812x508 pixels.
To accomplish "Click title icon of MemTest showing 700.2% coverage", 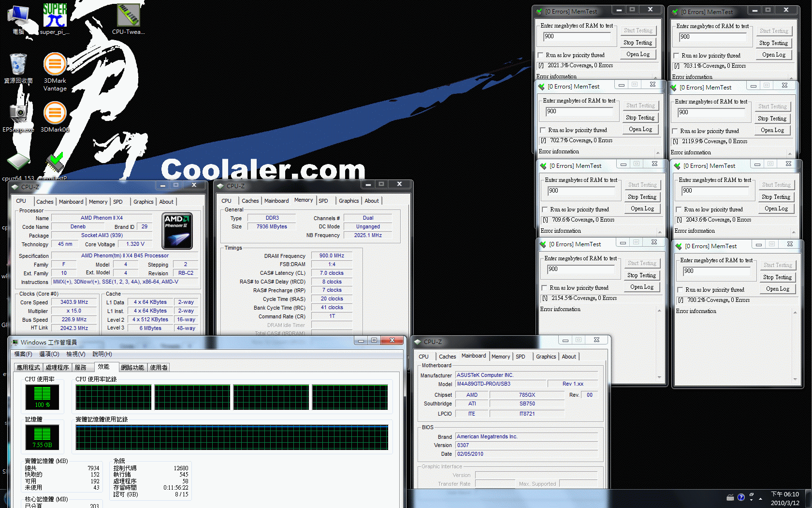I will [x=679, y=246].
